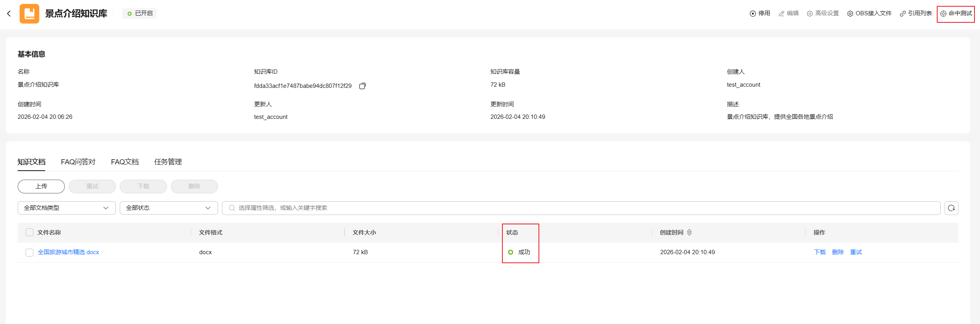
Task: Check the 全国旅游城市精选.docx row checkbox
Action: tap(29, 253)
